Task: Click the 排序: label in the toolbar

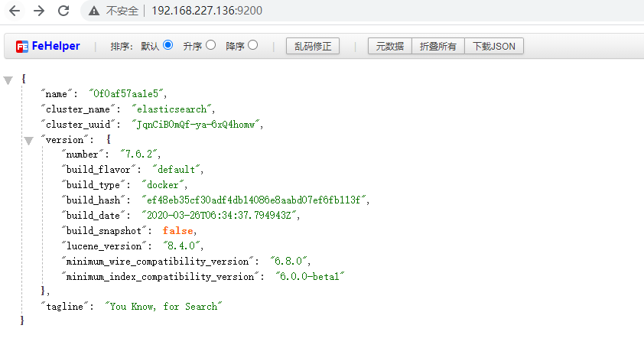Action: coord(121,47)
